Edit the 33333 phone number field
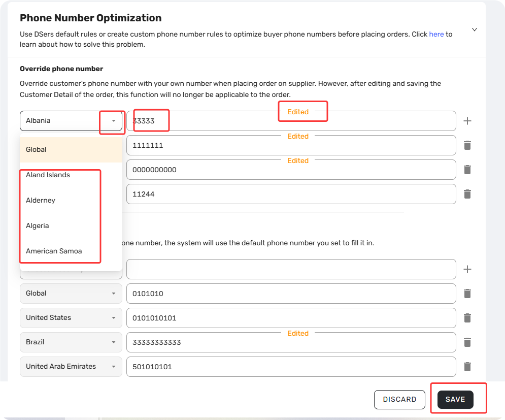The image size is (505, 420). (x=291, y=121)
